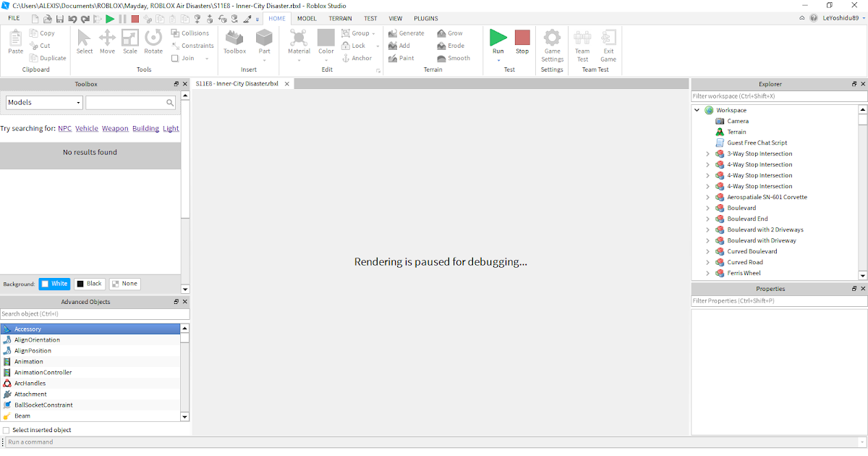Screen dimensions: 868x456
Task: Click the Filter workspace search field
Action: [779, 96]
